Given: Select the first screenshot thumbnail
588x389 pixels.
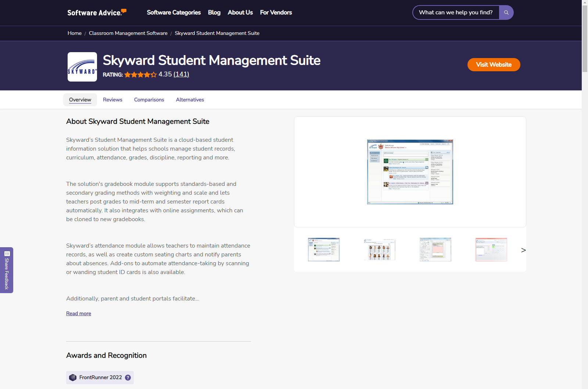Looking at the screenshot, I should [x=324, y=250].
